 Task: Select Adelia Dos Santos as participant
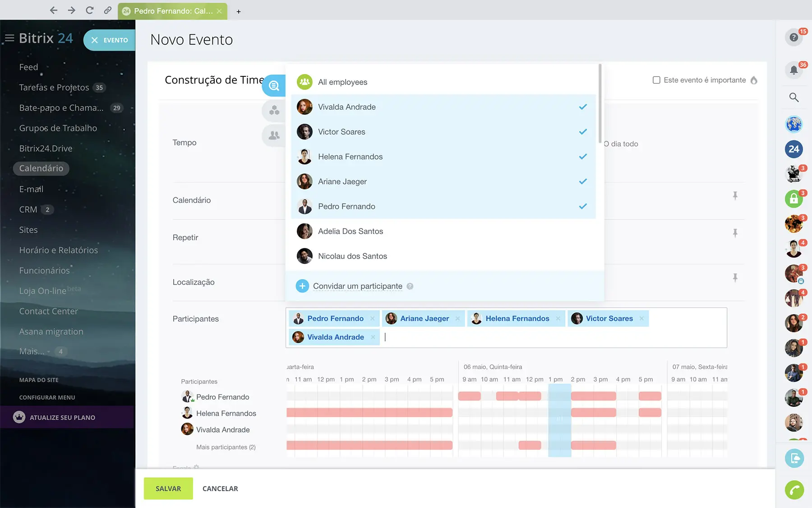pyautogui.click(x=351, y=231)
